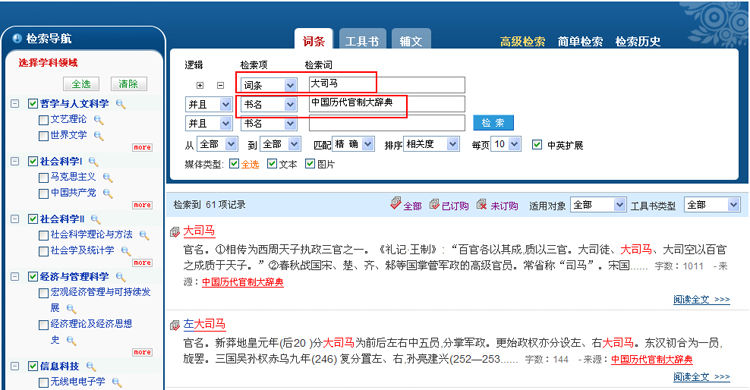Click the 大司马 search term input field
Viewport: 750px width, 390px height.
click(386, 85)
